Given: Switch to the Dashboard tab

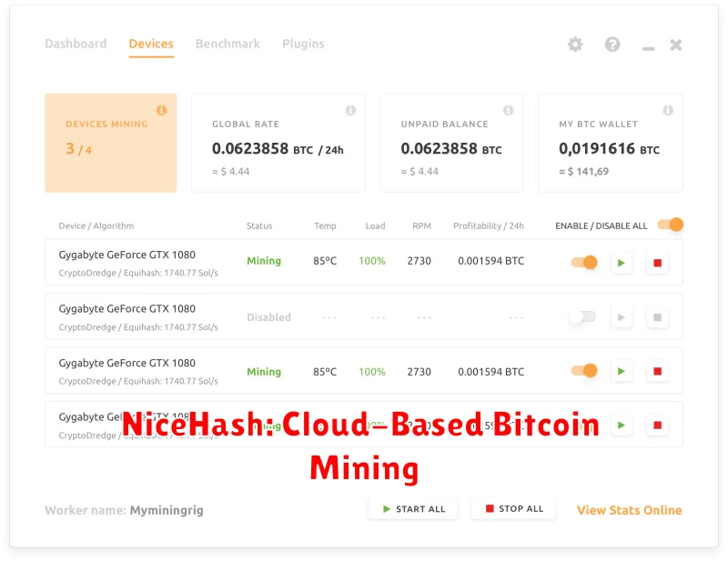Looking at the screenshot, I should 76,44.
